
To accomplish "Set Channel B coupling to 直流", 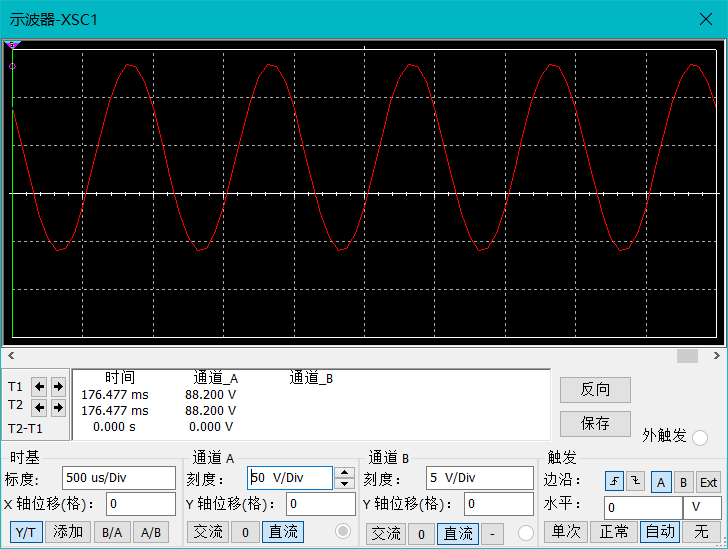I will tap(458, 534).
